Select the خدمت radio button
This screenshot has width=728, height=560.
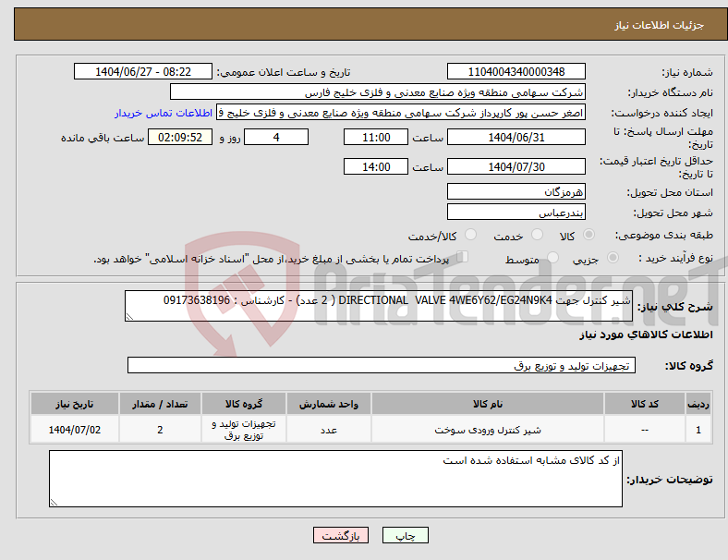tap(537, 235)
